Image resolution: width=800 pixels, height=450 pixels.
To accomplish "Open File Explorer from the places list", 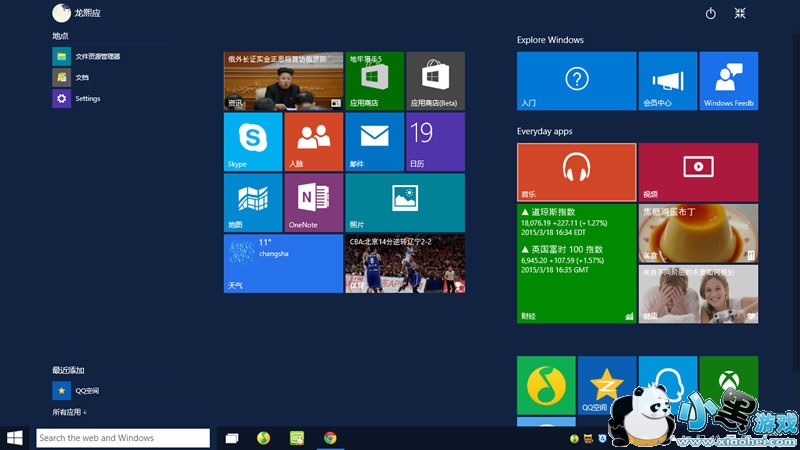I will [96, 56].
